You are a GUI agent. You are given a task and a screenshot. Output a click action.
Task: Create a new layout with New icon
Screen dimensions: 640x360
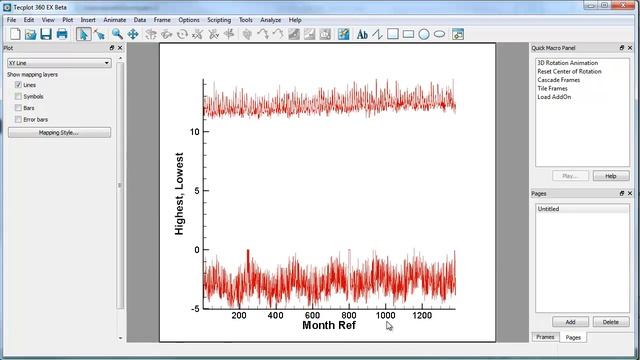(15, 34)
